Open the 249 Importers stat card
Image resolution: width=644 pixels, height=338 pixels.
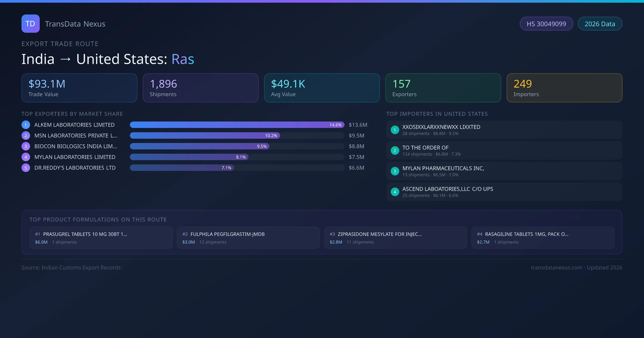pos(564,88)
